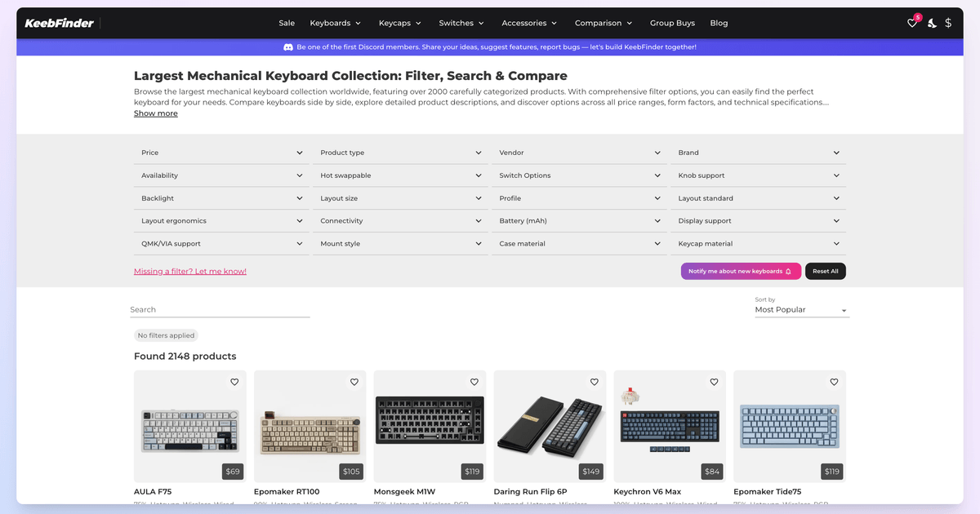Click the currency dollar sign icon
This screenshot has height=514, width=980.
948,23
